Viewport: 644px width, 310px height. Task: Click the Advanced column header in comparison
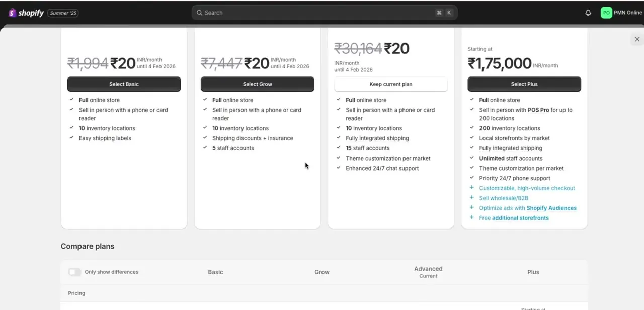(x=428, y=269)
